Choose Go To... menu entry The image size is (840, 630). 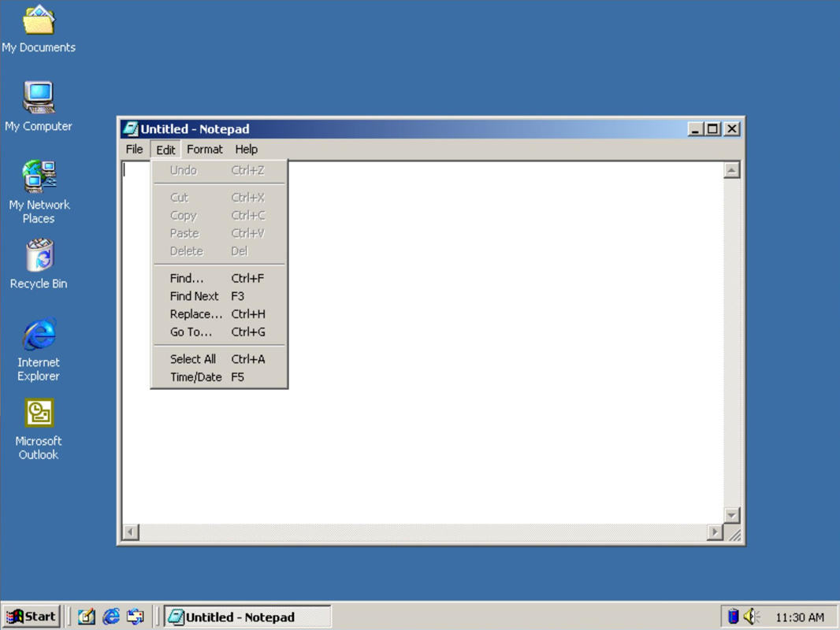(x=219, y=332)
